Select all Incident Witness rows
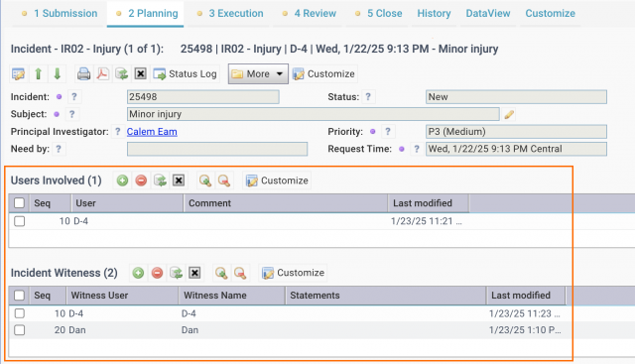Screen dimensions: 635x364 tap(19, 296)
